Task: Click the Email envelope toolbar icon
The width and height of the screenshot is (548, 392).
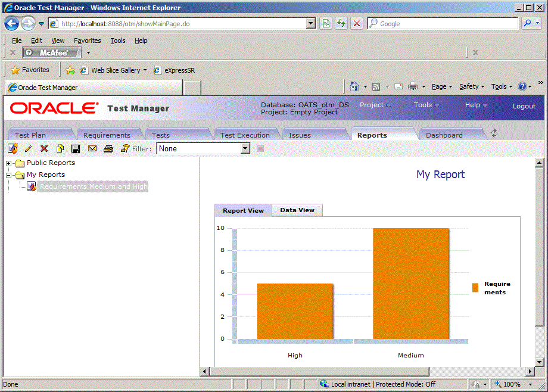Action: click(92, 148)
